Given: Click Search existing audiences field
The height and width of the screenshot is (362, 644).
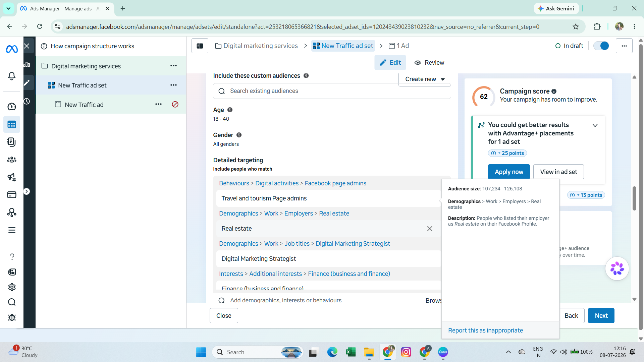Looking at the screenshot, I should pos(332,91).
